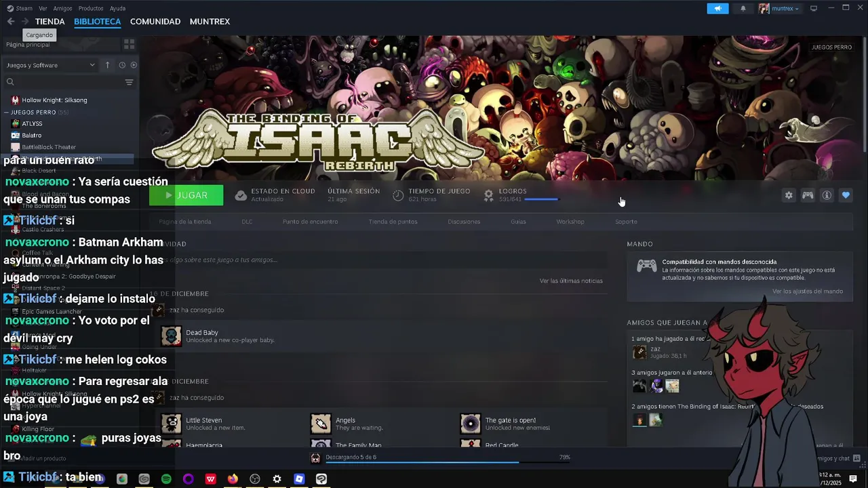Screen dimensions: 868x488
Task: Open Discusiones link
Action: (x=464, y=222)
